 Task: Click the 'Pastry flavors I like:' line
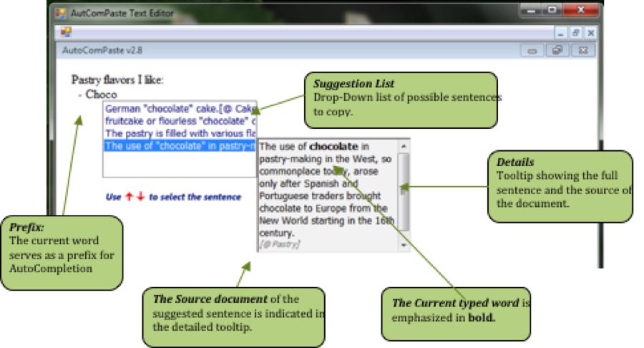pyautogui.click(x=117, y=79)
